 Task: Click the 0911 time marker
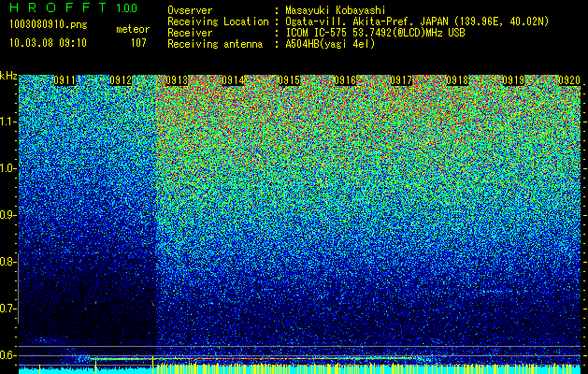coord(65,80)
